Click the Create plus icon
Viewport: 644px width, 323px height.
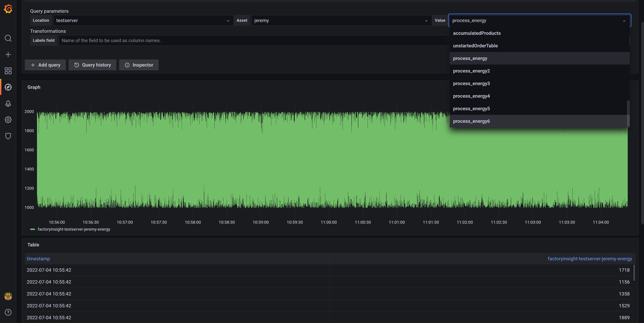point(8,55)
